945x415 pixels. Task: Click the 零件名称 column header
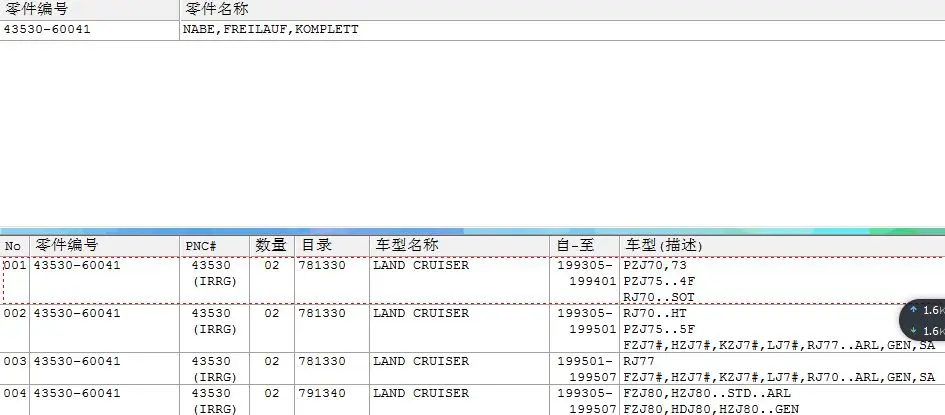(562, 10)
